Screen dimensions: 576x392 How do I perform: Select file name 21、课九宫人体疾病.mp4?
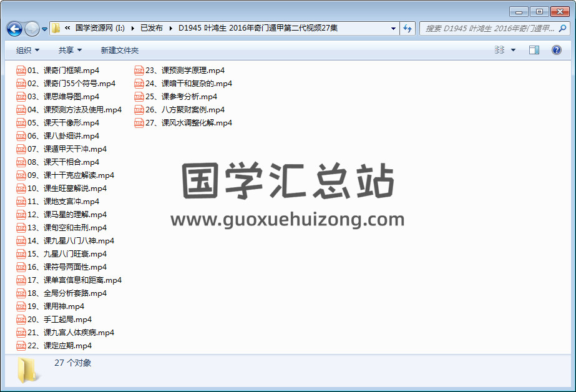tap(71, 333)
